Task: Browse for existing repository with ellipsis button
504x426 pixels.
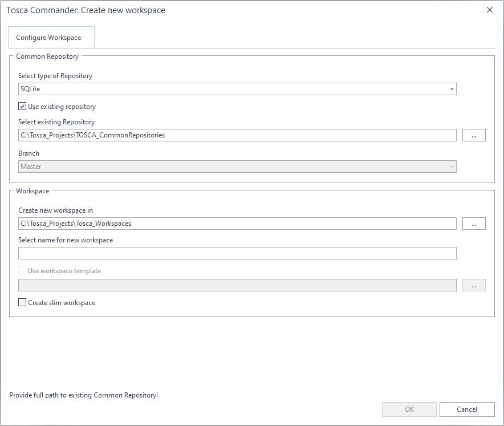Action: pyautogui.click(x=474, y=135)
